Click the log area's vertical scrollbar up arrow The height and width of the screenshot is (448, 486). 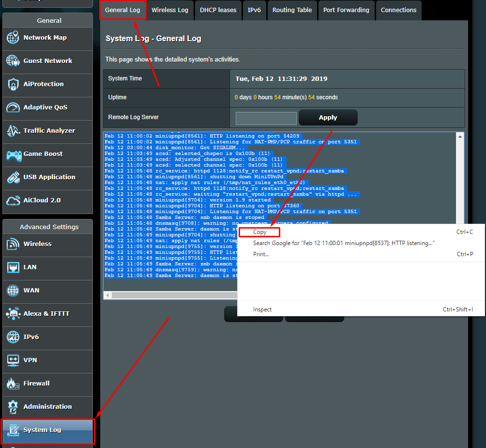(x=459, y=137)
